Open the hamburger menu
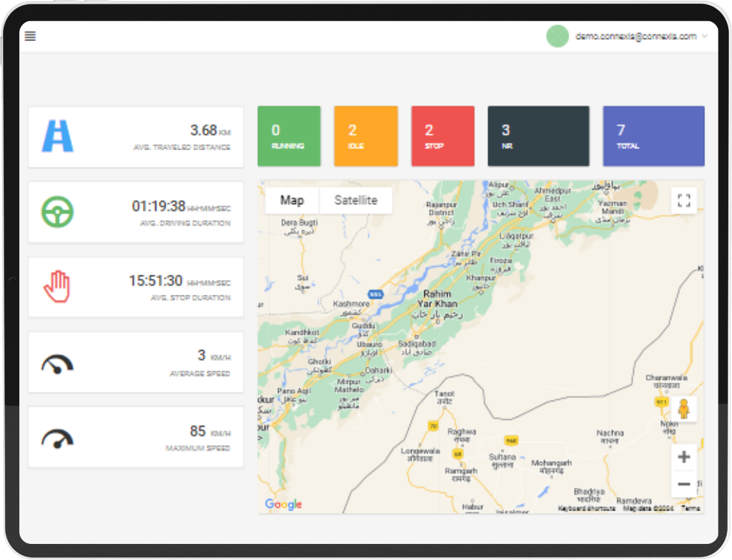 30,36
